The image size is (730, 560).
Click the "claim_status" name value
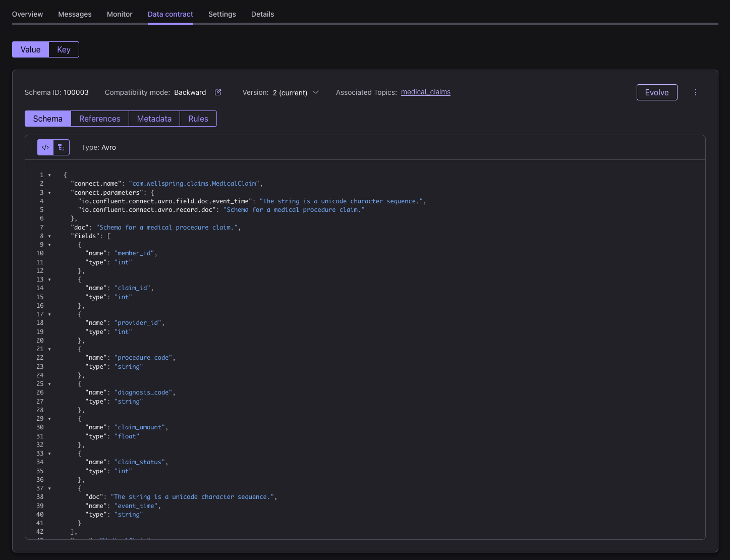click(140, 462)
